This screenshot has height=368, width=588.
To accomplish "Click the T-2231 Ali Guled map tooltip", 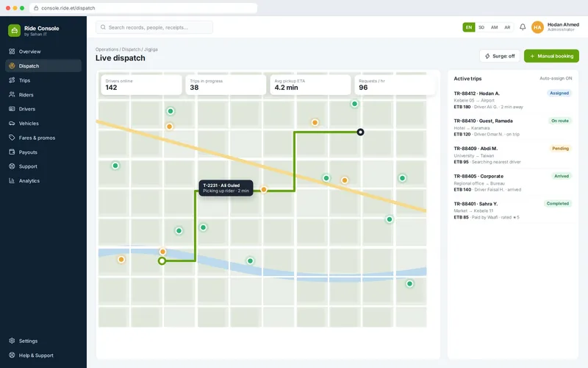I will (226, 188).
